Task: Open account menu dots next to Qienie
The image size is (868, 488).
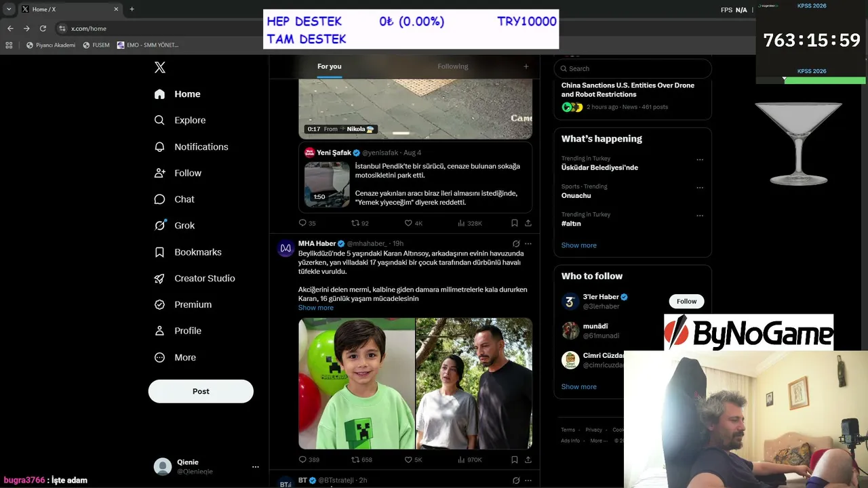Action: [x=256, y=467]
